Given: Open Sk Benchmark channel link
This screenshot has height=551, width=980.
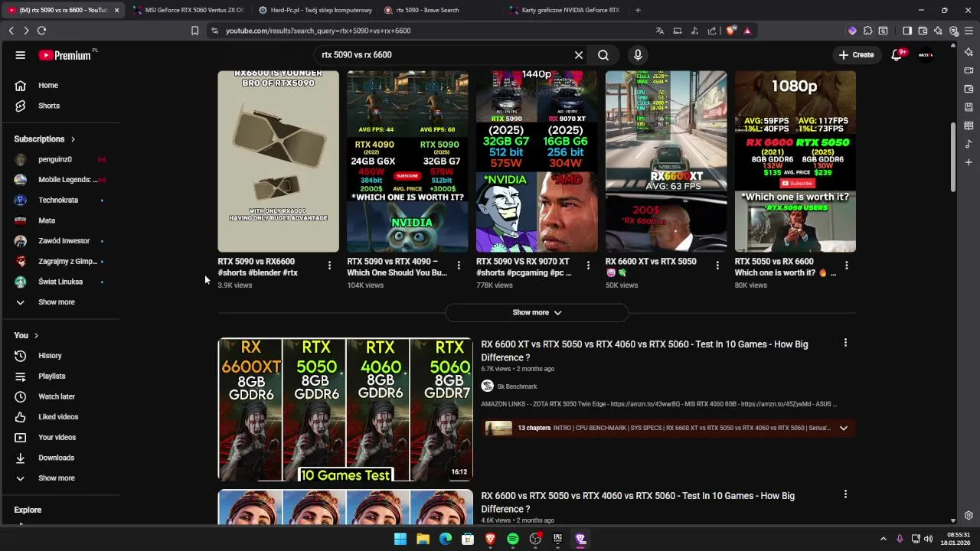Looking at the screenshot, I should click(517, 386).
